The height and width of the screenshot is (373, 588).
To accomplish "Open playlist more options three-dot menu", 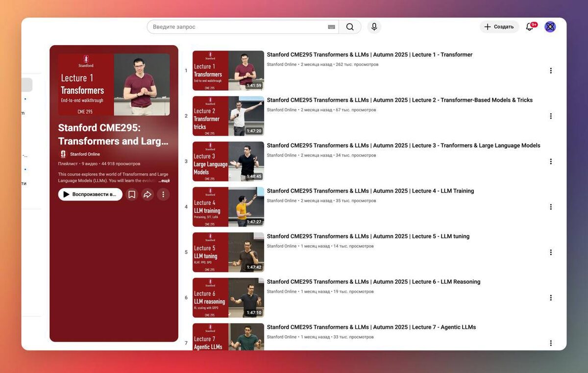I will point(163,195).
